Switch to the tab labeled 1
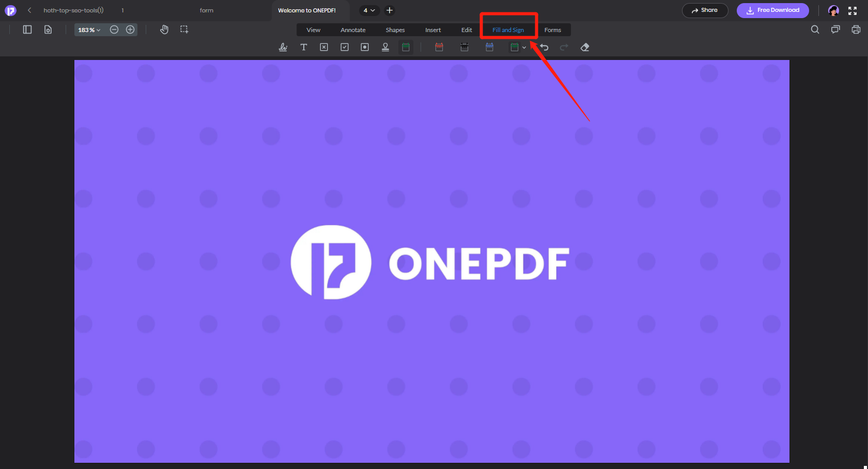868x469 pixels. click(122, 10)
